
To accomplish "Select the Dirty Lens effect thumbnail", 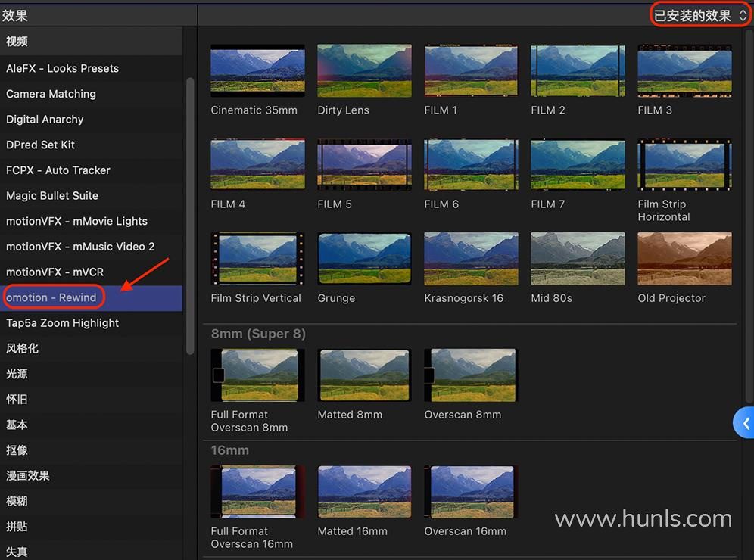I will coord(364,70).
